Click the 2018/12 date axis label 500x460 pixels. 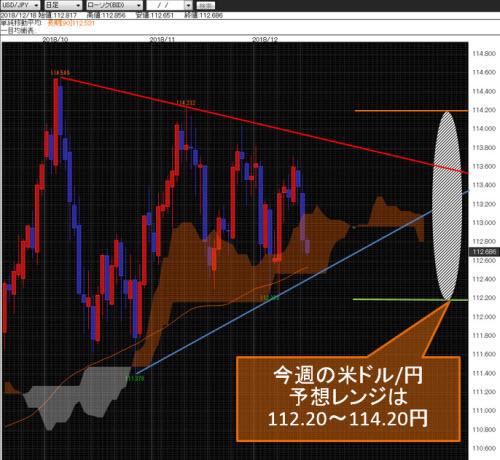coord(265,39)
